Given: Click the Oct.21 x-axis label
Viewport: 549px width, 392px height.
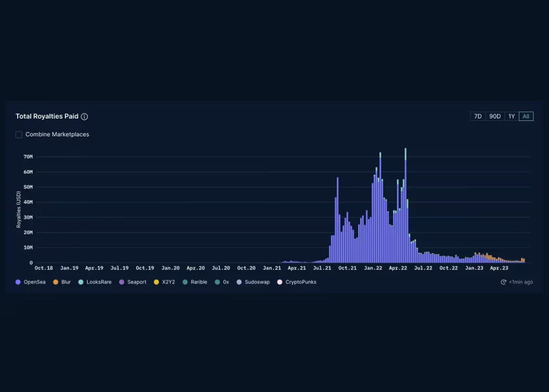Looking at the screenshot, I should click(x=347, y=268).
